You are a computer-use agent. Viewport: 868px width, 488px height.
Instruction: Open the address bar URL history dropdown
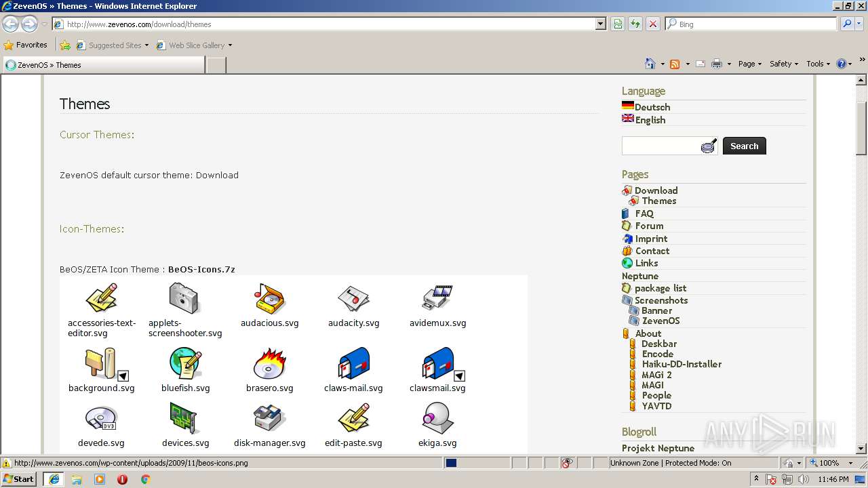pyautogui.click(x=601, y=24)
